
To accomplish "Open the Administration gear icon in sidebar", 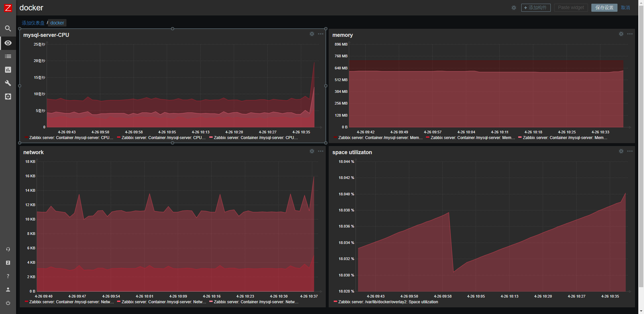I will (x=8, y=97).
